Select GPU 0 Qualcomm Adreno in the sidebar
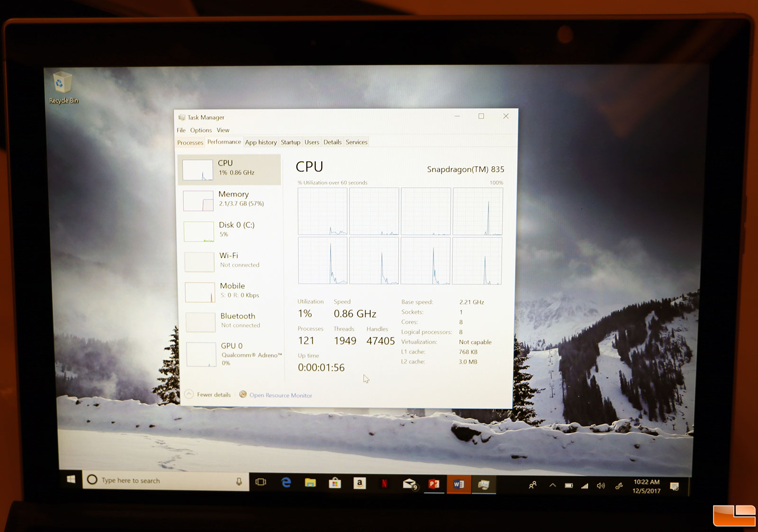 233,354
